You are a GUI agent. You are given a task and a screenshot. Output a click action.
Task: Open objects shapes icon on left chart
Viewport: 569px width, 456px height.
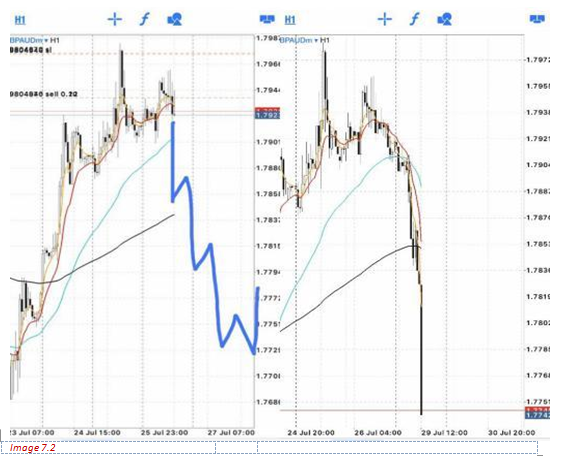click(175, 19)
